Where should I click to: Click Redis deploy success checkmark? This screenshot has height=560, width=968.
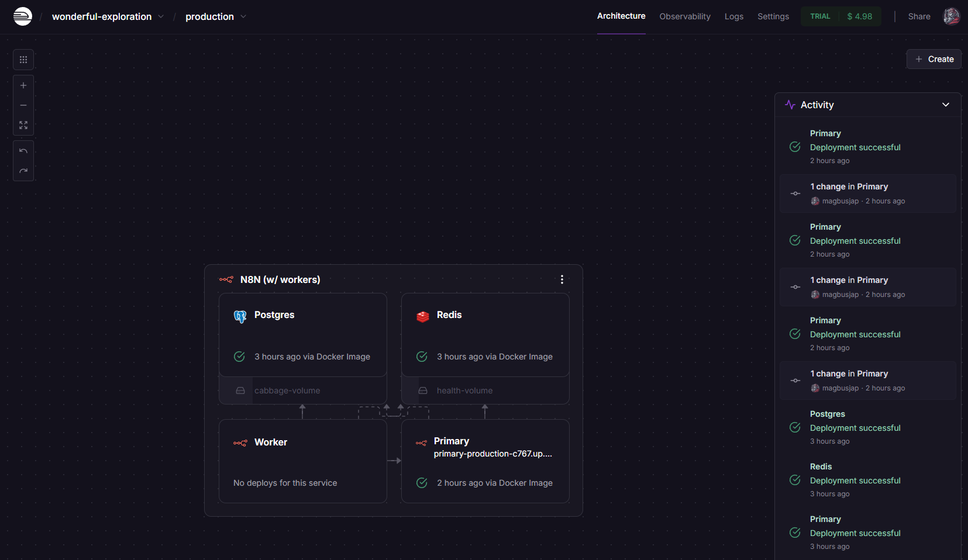pyautogui.click(x=422, y=357)
